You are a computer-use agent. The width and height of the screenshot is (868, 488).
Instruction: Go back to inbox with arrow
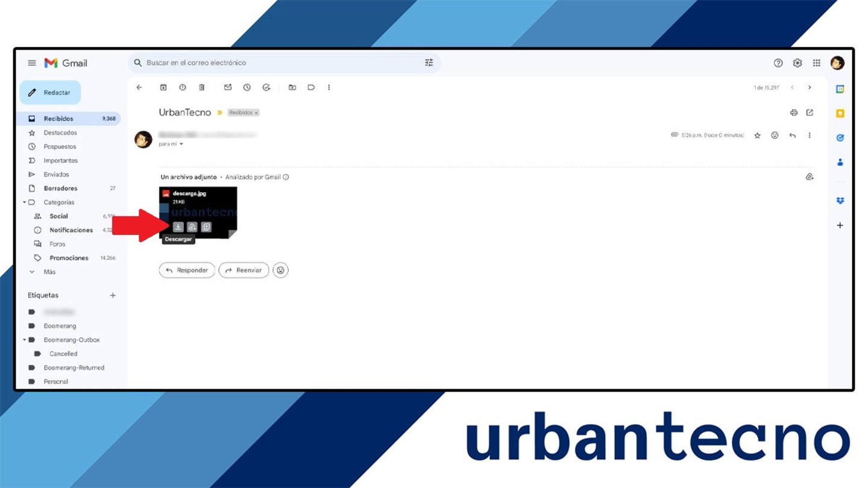[x=139, y=87]
